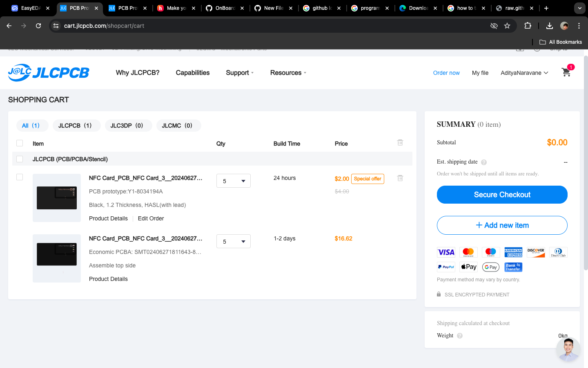Close the OnBoard GitHub tab
The image size is (588, 368).
coord(242,8)
